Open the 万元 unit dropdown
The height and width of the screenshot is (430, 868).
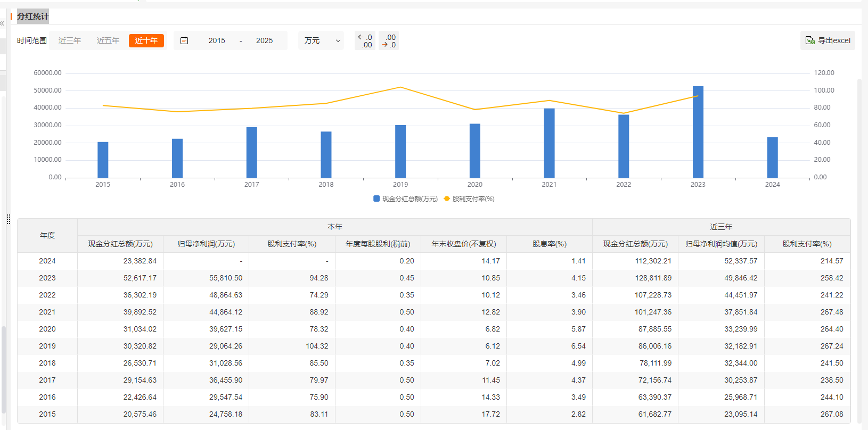(x=321, y=40)
